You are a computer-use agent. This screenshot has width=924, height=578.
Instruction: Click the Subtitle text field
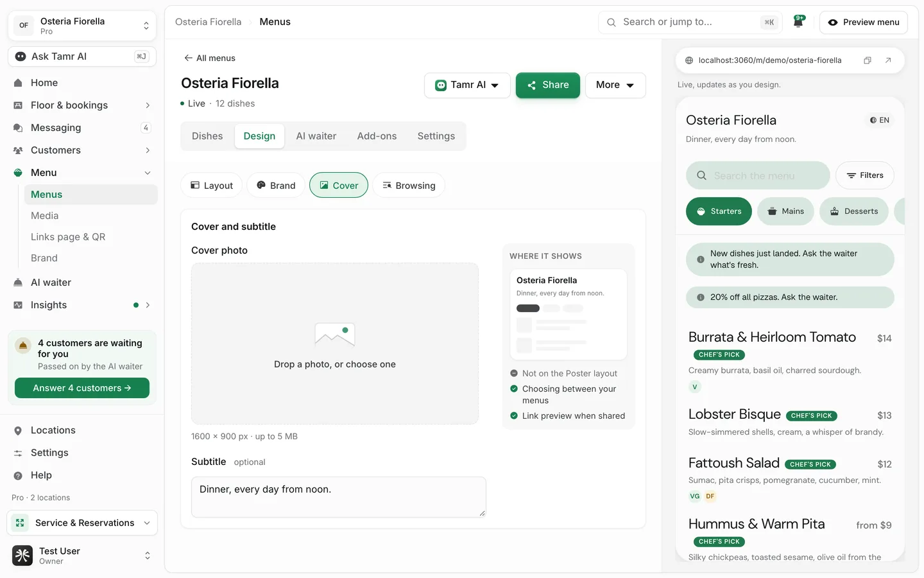point(339,497)
